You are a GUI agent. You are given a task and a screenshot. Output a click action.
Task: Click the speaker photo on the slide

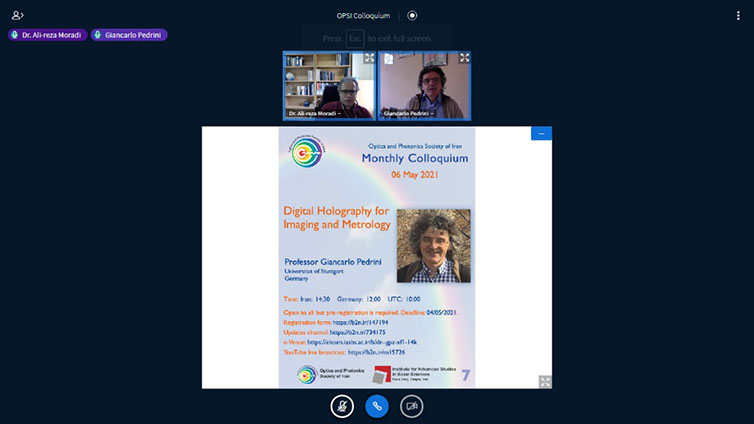[432, 246]
